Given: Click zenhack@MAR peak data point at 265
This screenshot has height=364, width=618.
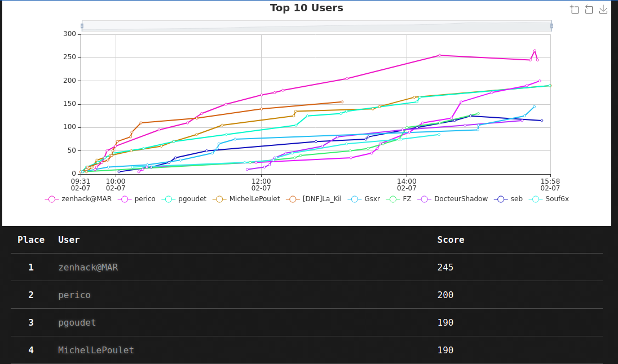Looking at the screenshot, I should click(x=535, y=51).
